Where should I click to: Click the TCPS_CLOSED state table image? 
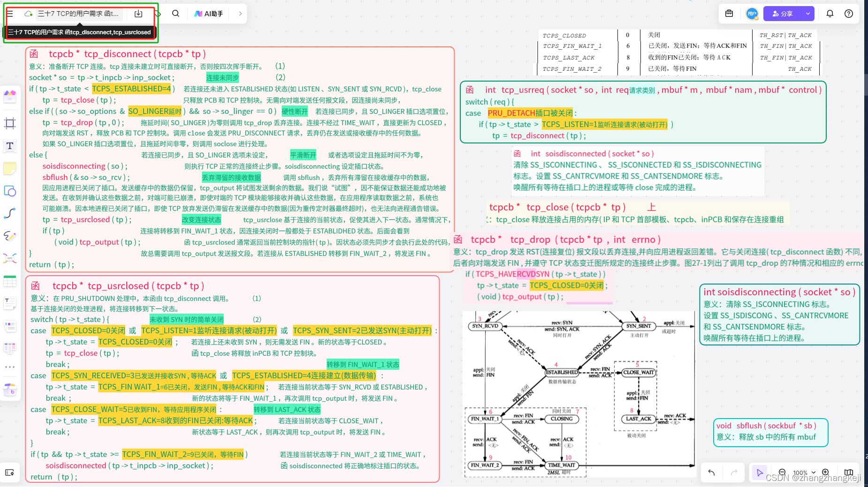click(x=679, y=52)
